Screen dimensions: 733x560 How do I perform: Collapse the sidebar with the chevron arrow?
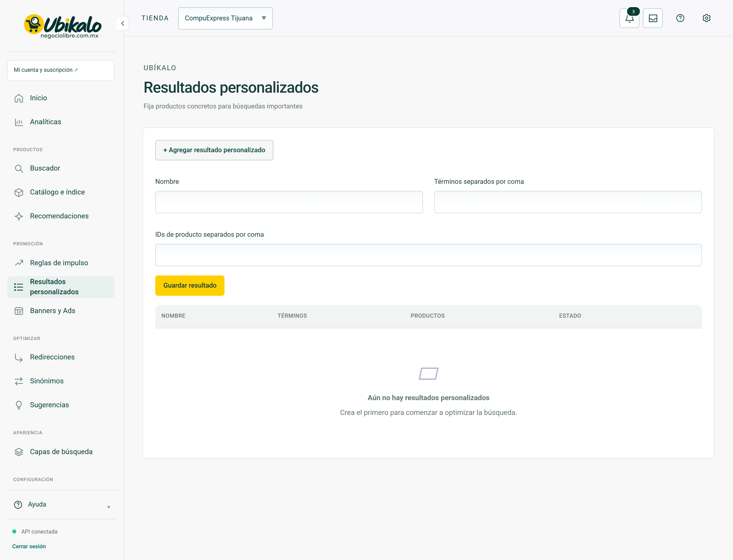(123, 23)
